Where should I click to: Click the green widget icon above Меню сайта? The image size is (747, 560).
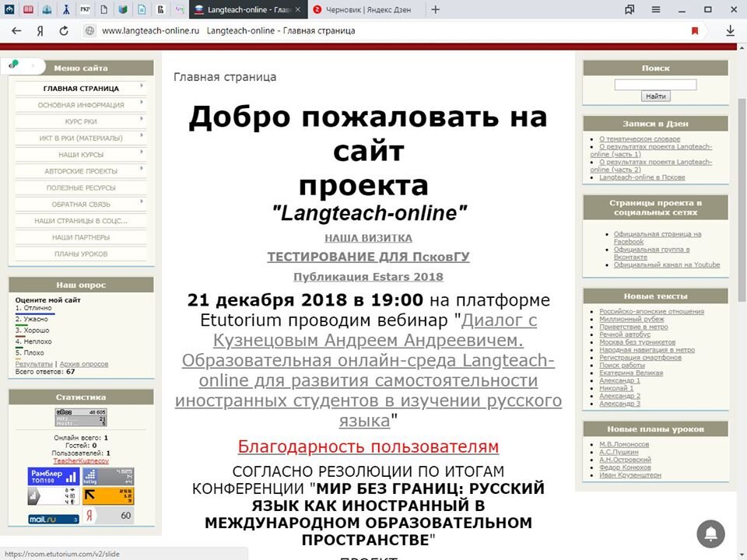pos(13,65)
